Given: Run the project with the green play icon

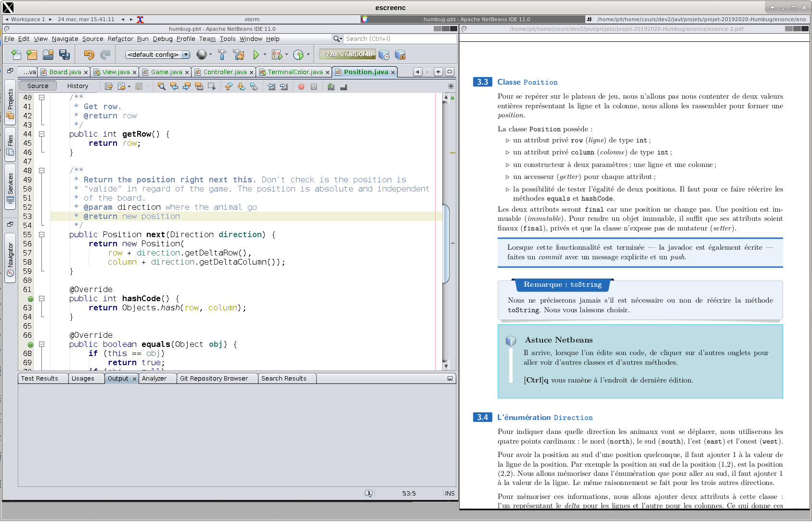Looking at the screenshot, I should [x=256, y=54].
